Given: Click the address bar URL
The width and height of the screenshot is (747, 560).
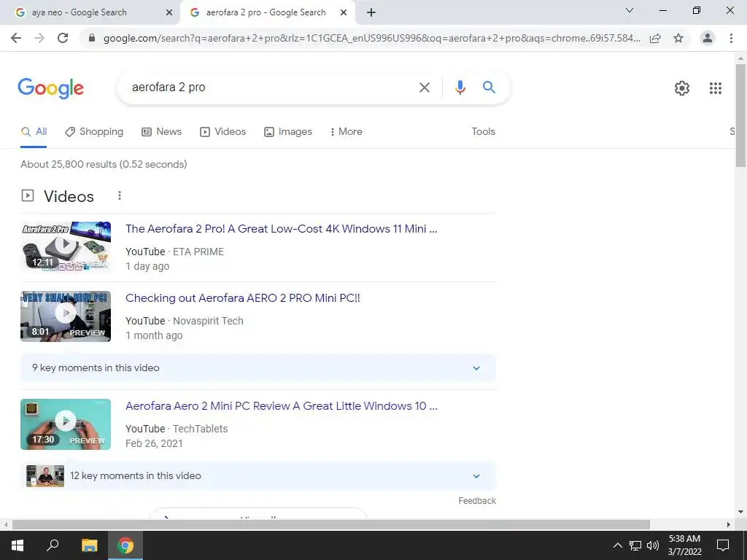Looking at the screenshot, I should [x=371, y=38].
